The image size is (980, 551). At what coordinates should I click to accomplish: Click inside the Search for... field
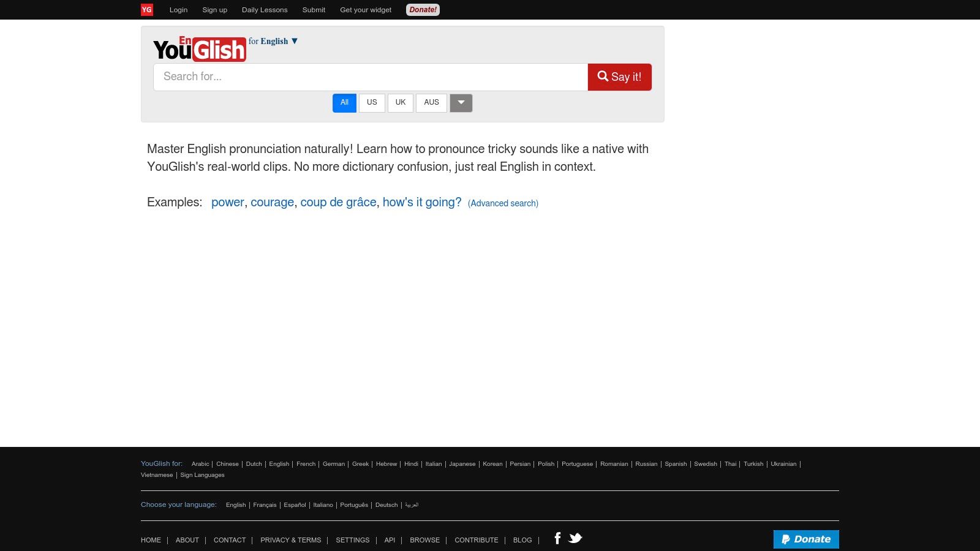pos(370,77)
